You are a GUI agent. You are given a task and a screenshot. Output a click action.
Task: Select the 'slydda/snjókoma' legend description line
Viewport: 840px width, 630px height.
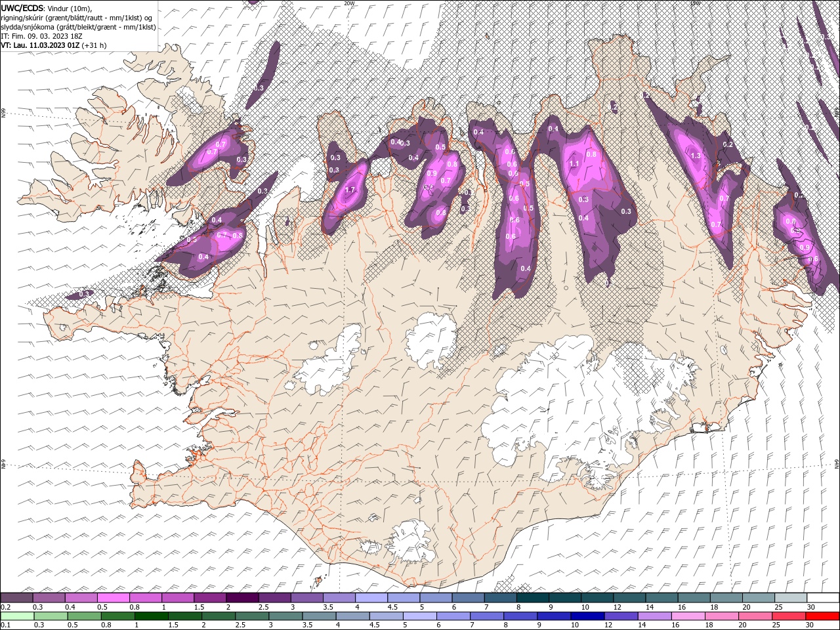click(x=79, y=27)
